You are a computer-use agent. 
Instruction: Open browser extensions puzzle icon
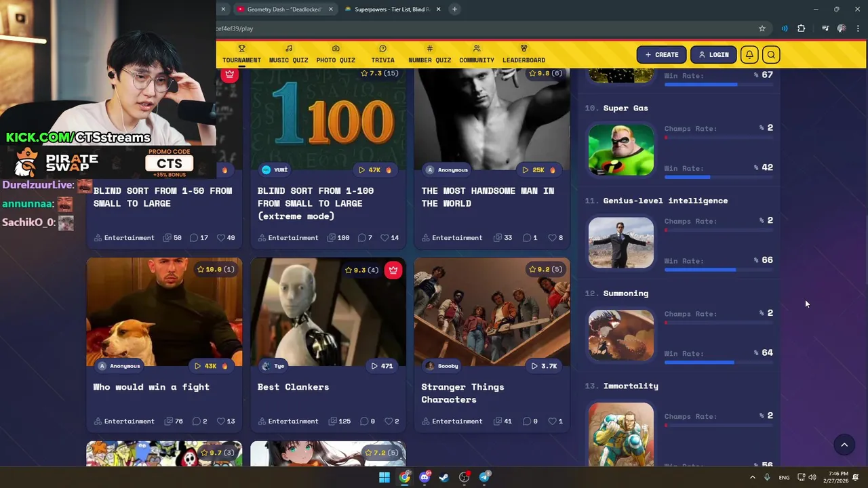[802, 28]
